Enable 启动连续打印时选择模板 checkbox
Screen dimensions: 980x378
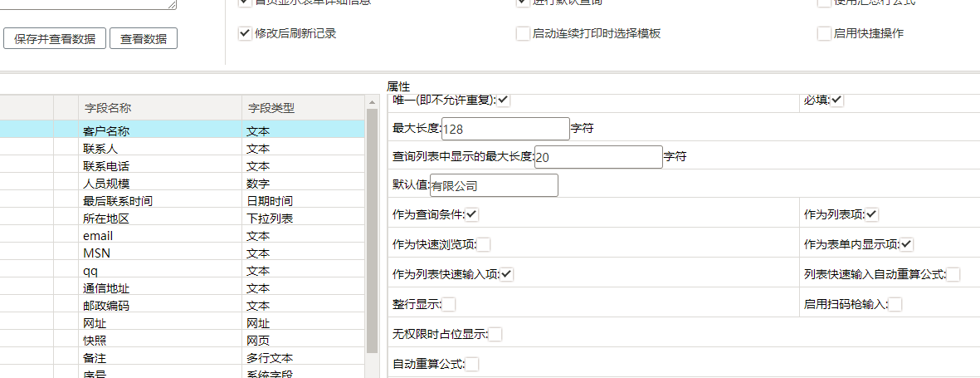point(523,33)
